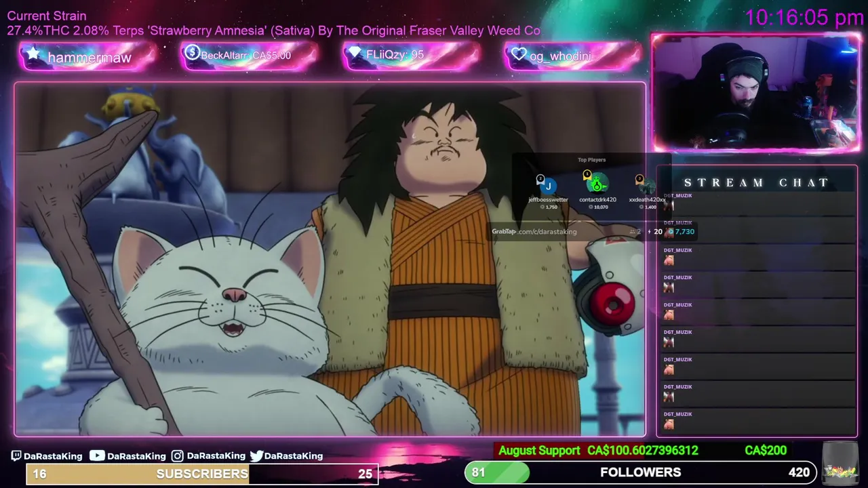Click the YouTube logo beside DaRastaKing
The width and height of the screenshot is (868, 488).
click(x=98, y=456)
